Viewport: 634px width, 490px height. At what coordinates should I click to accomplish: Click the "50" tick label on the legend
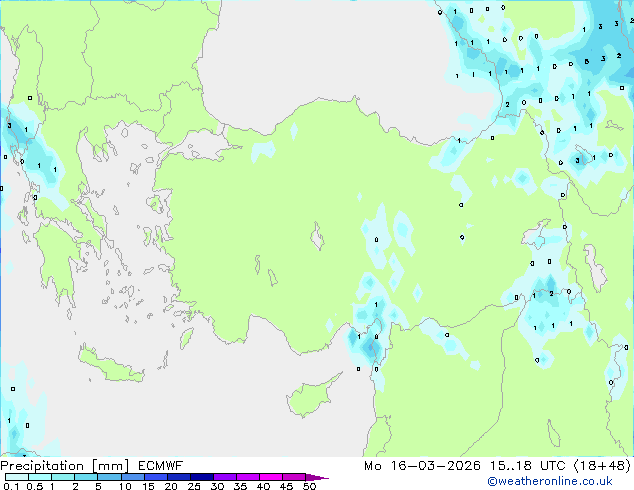tap(309, 486)
